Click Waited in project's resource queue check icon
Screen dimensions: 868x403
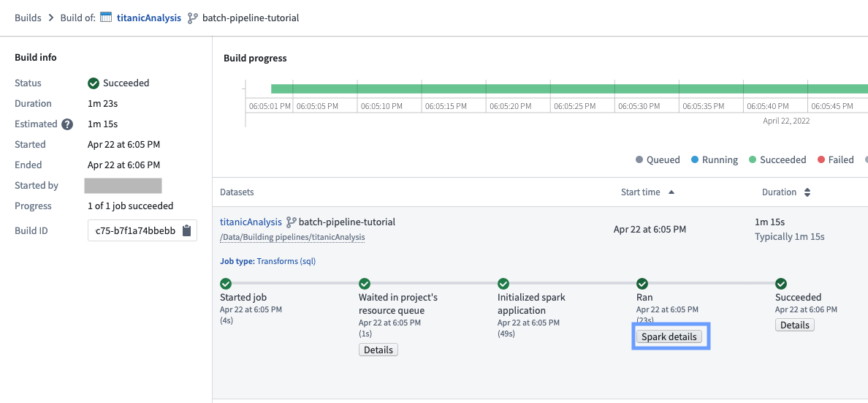pyautogui.click(x=365, y=284)
